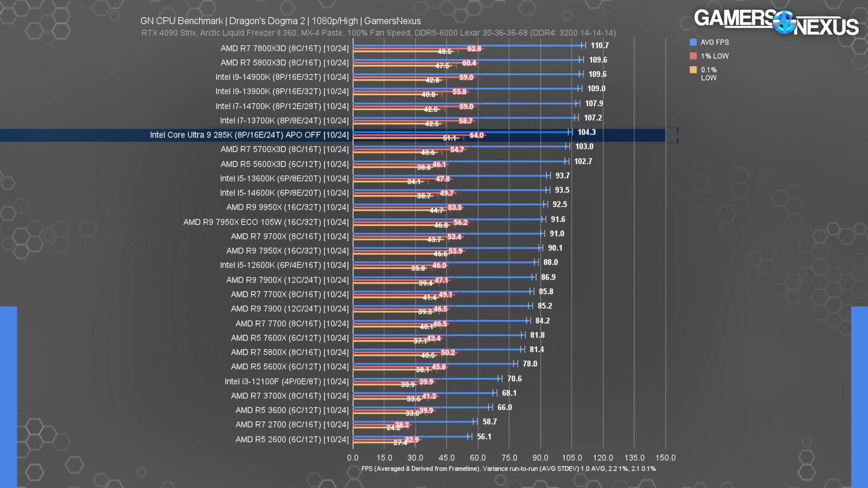Viewport: 868px width, 488px height.
Task: Select the Intel i5-14600K row label
Action: (284, 193)
